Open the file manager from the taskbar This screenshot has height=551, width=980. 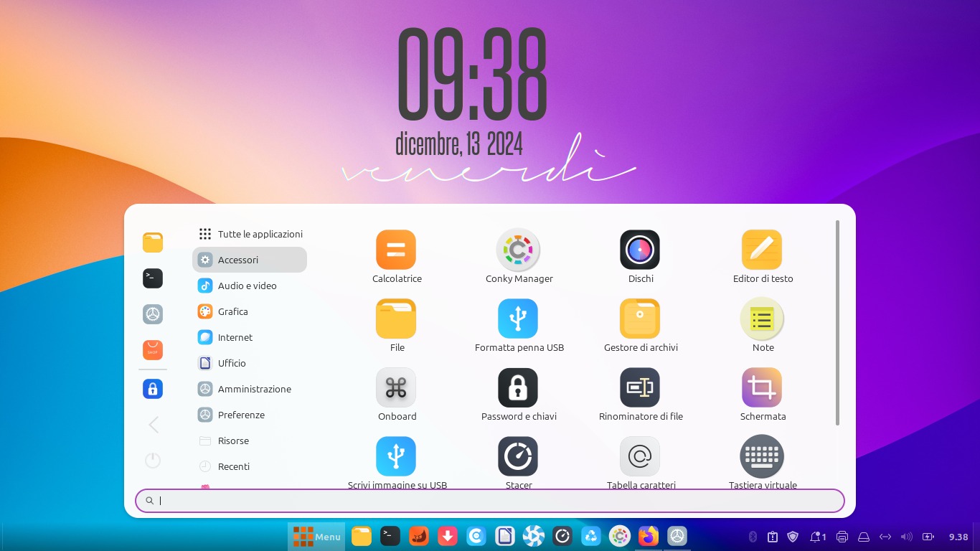coord(362,536)
